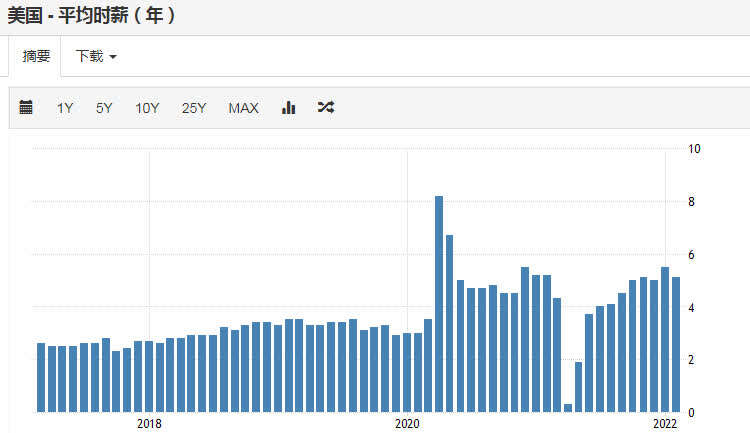The width and height of the screenshot is (750, 433).
Task: Click the first leftmost bar in chart
Action: pyautogui.click(x=41, y=377)
